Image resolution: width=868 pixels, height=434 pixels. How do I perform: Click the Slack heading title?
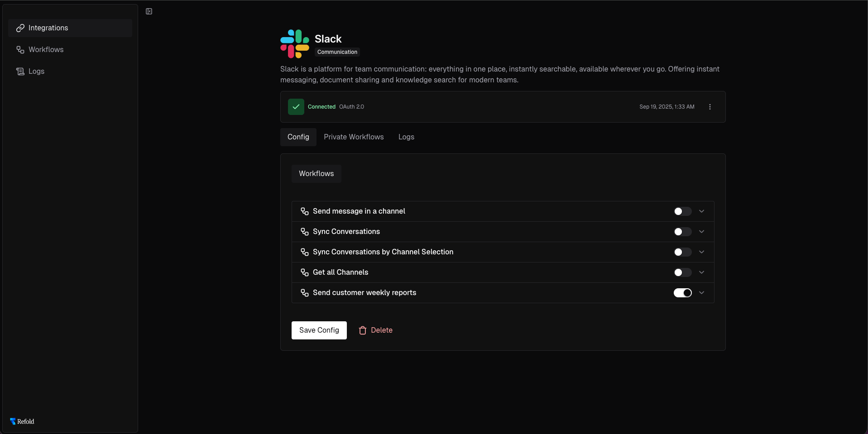328,39
